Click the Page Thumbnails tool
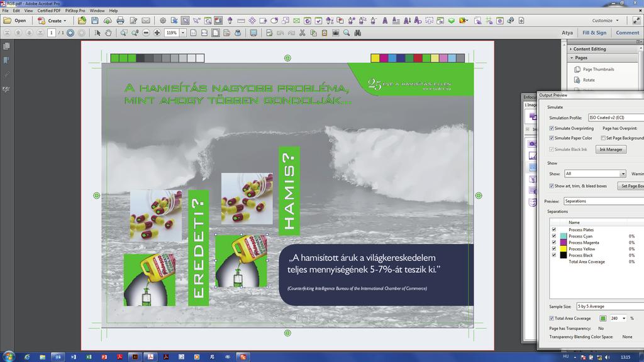 (594, 69)
